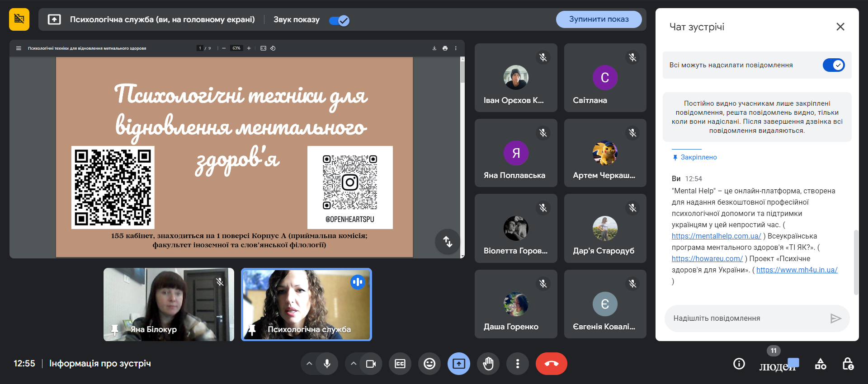Open the activities shapes icon
Screen dimensions: 868x384
point(821,364)
